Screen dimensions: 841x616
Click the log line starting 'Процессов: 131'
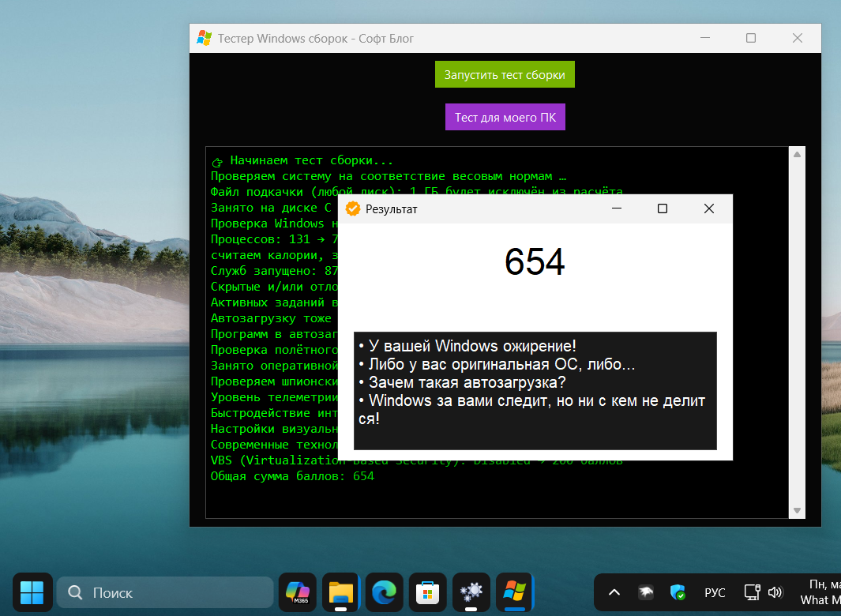[x=274, y=239]
